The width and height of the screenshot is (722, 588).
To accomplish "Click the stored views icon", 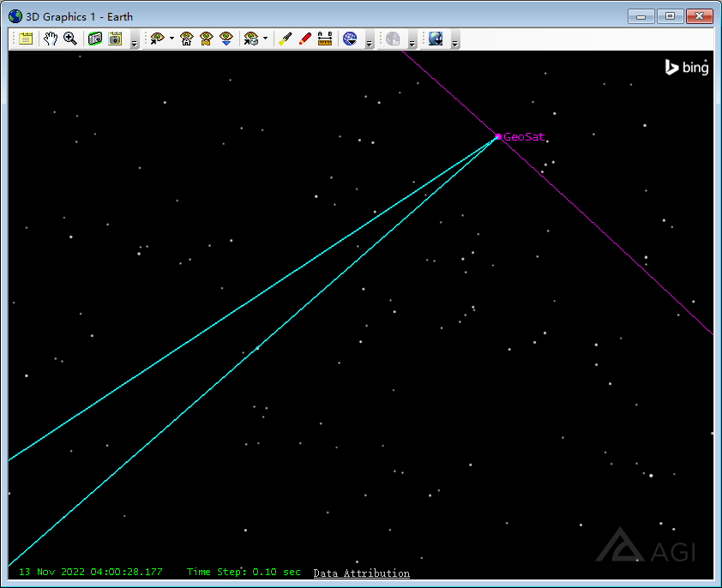I will (250, 39).
